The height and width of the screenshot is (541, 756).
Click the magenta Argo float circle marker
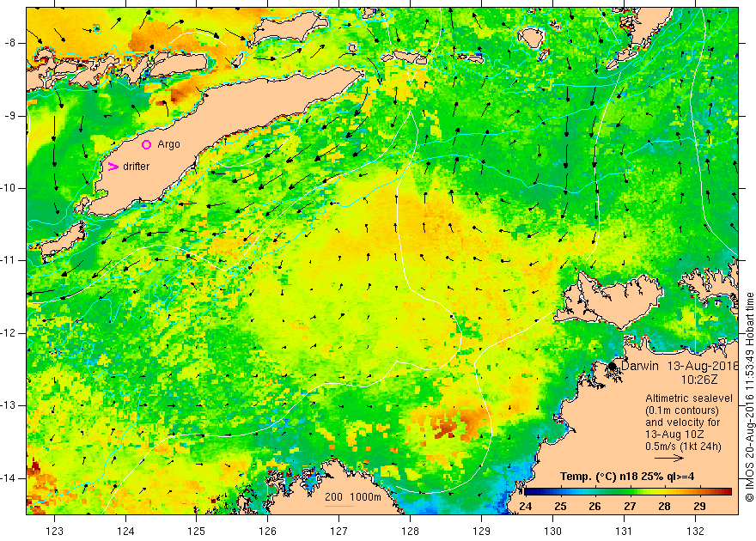tap(147, 144)
